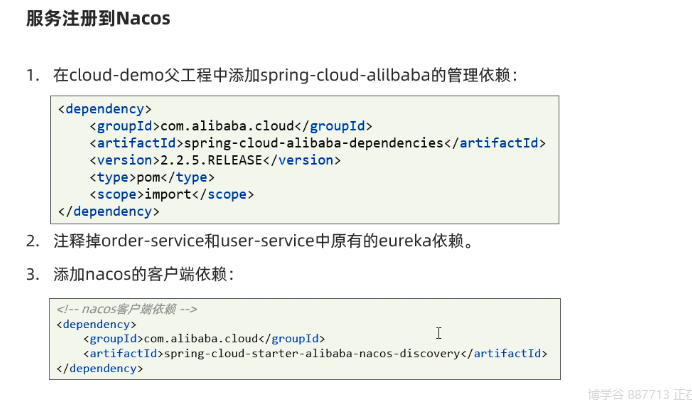This screenshot has width=692, height=410.
Task: Click the closing dependency tag in the first block
Action: [109, 211]
